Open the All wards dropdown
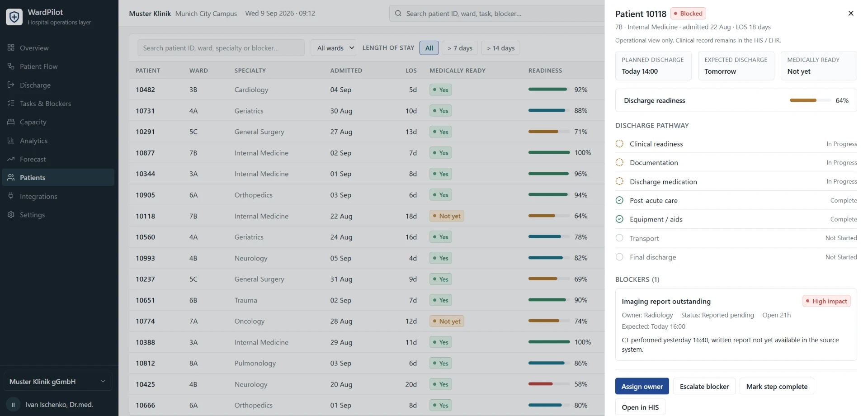Image resolution: width=868 pixels, height=416 pixels. click(x=334, y=48)
